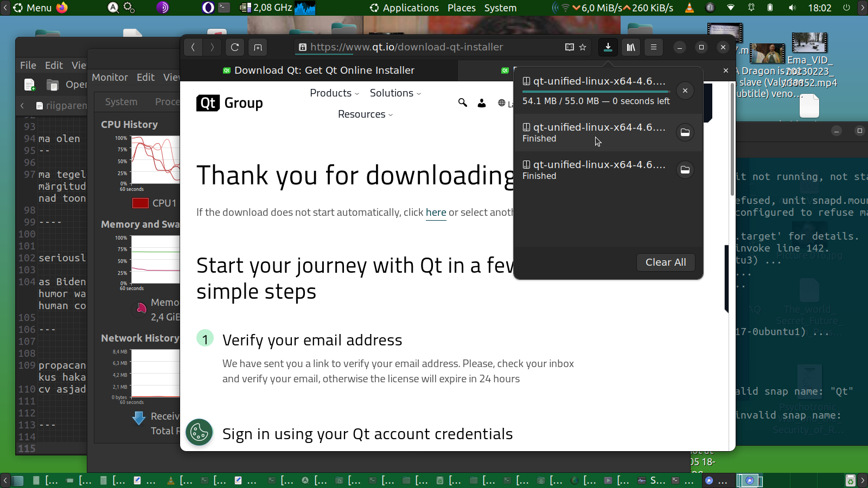Create a new document in the text editor
Viewport: 868px width, 488px height.
[30, 85]
